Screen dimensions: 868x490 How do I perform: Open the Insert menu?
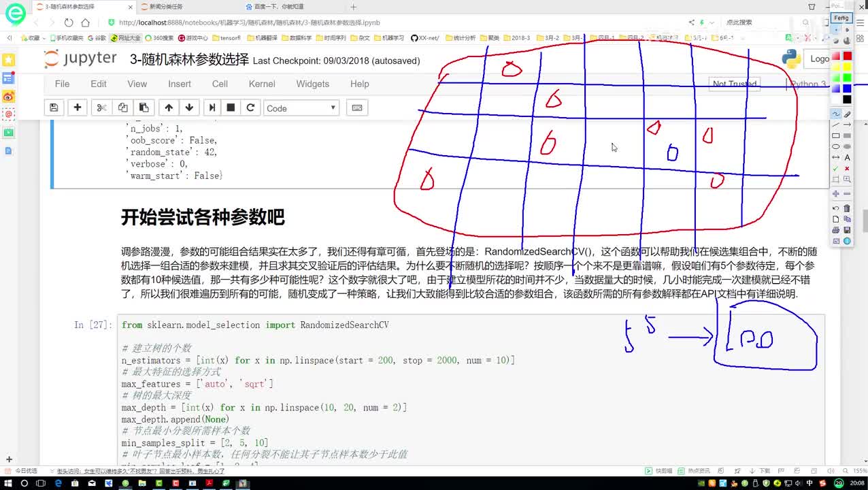pyautogui.click(x=180, y=84)
